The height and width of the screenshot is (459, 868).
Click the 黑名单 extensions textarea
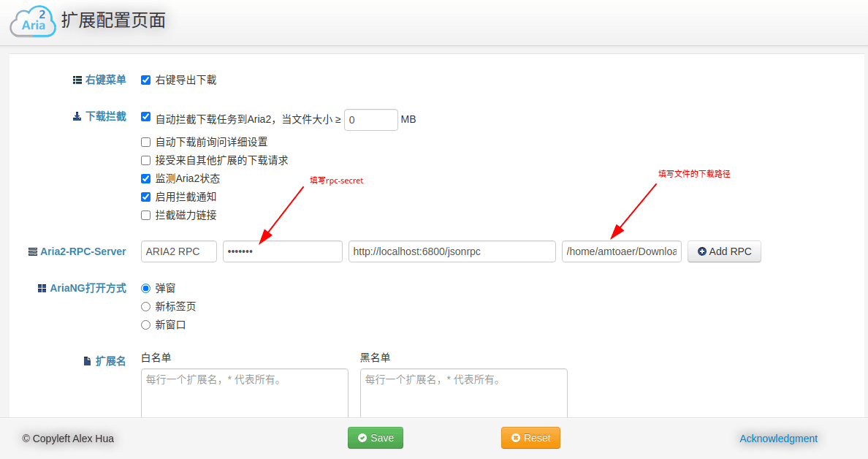click(464, 393)
